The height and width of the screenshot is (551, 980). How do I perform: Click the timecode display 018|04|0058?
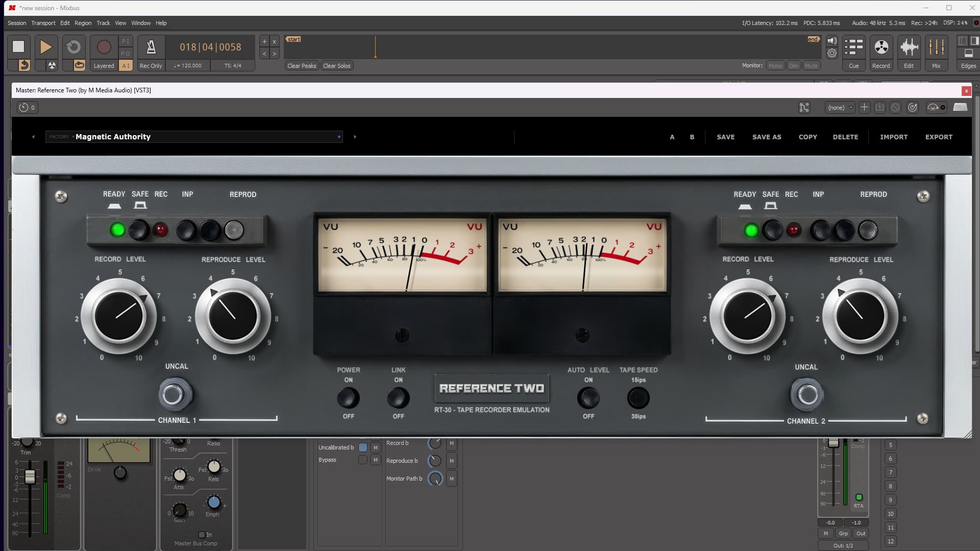[210, 47]
